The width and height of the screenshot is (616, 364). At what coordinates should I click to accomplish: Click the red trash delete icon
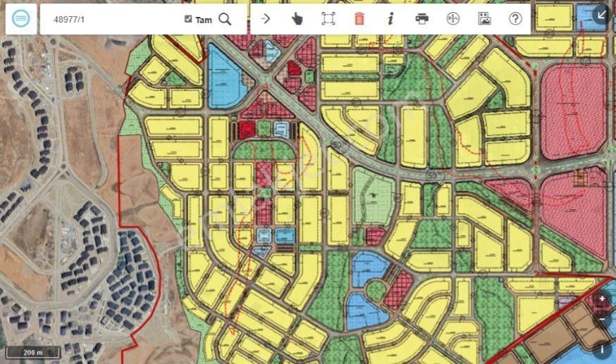point(359,19)
